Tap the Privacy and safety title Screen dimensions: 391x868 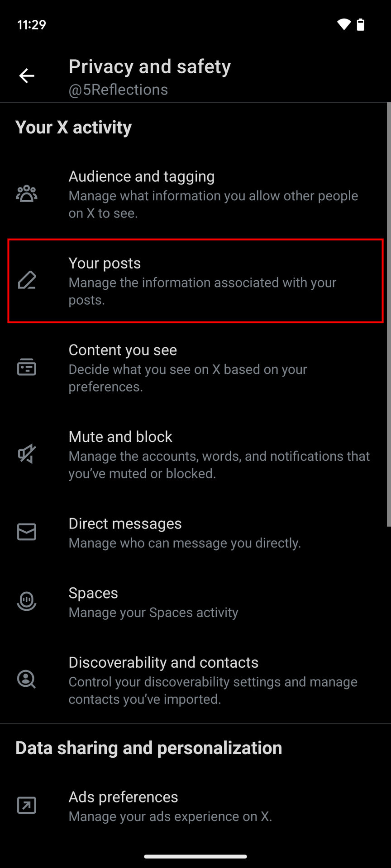click(x=149, y=67)
